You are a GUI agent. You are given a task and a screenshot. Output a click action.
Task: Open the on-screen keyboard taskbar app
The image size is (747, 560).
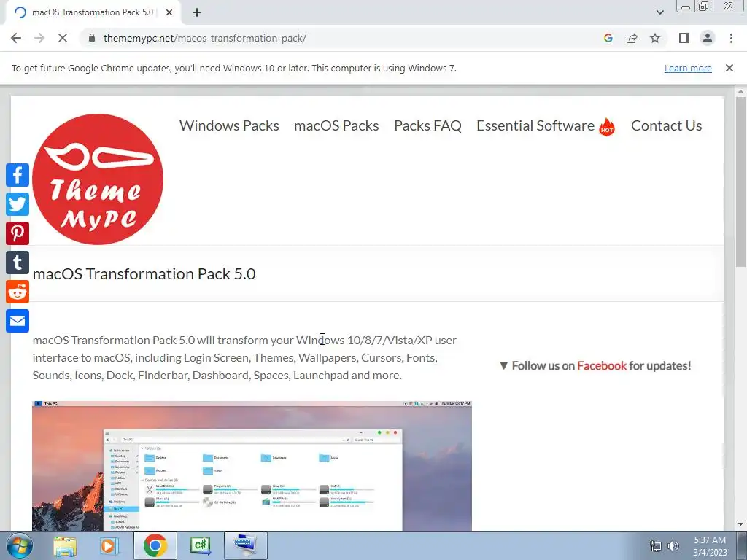coord(245,545)
